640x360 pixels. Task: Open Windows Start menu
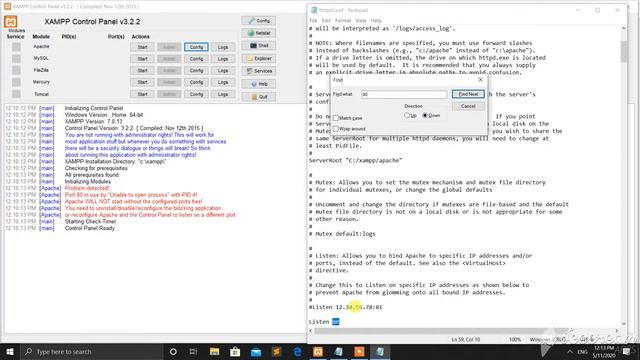(x=10, y=351)
